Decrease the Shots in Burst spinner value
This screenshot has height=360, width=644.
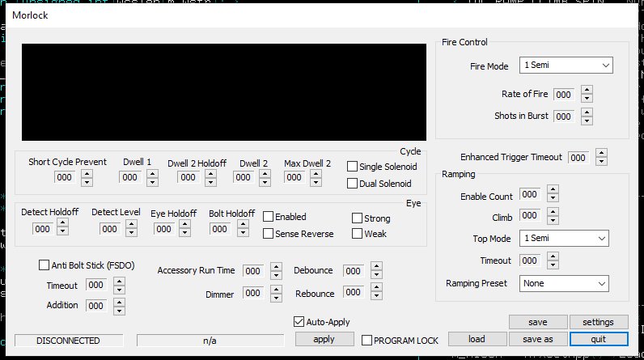coord(587,121)
